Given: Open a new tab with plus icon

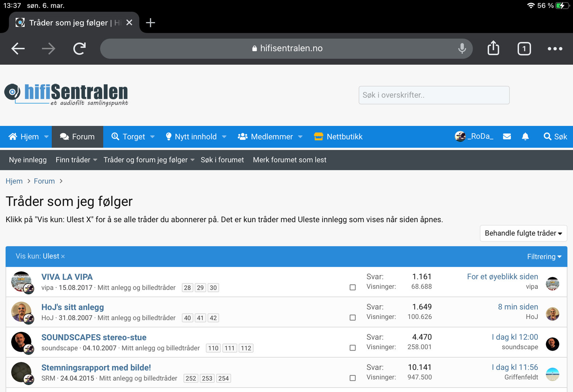Looking at the screenshot, I should [150, 23].
